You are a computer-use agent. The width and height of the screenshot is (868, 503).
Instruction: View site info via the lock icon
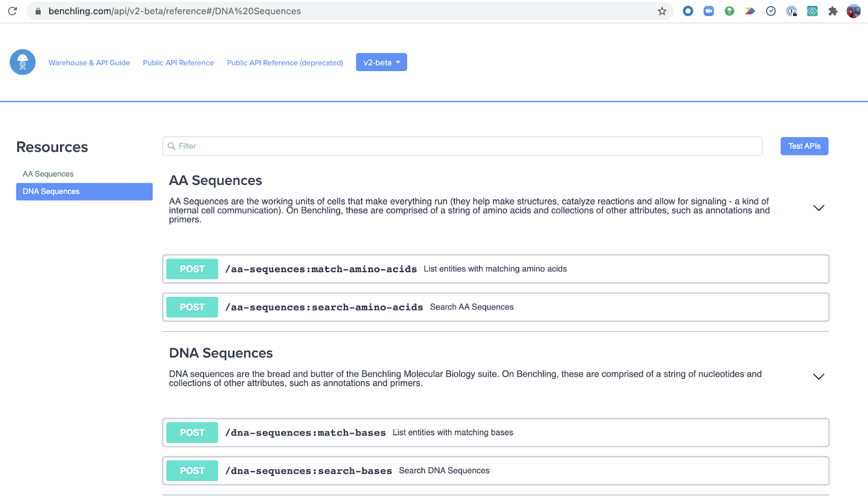[x=38, y=11]
